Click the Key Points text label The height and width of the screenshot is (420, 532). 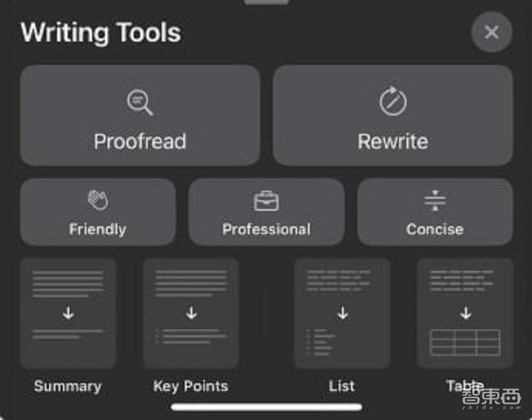pos(191,387)
